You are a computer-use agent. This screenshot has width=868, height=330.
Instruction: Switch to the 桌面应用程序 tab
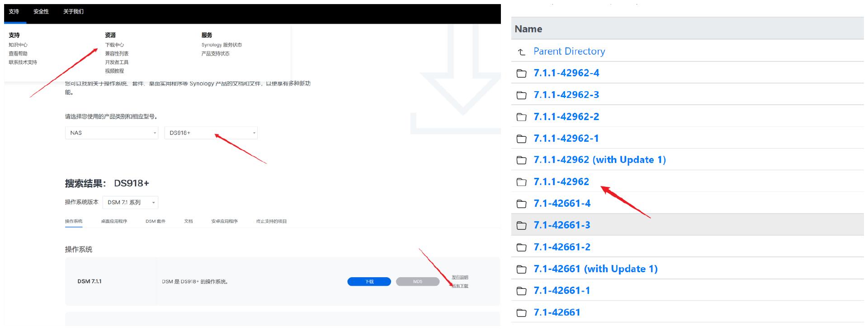pos(114,221)
